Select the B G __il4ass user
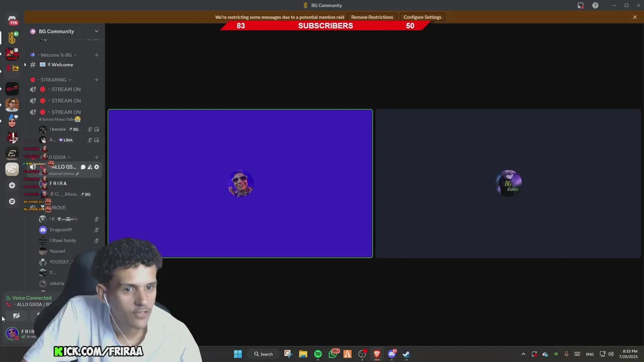Viewport: 644px width, 362px height. 69,195
